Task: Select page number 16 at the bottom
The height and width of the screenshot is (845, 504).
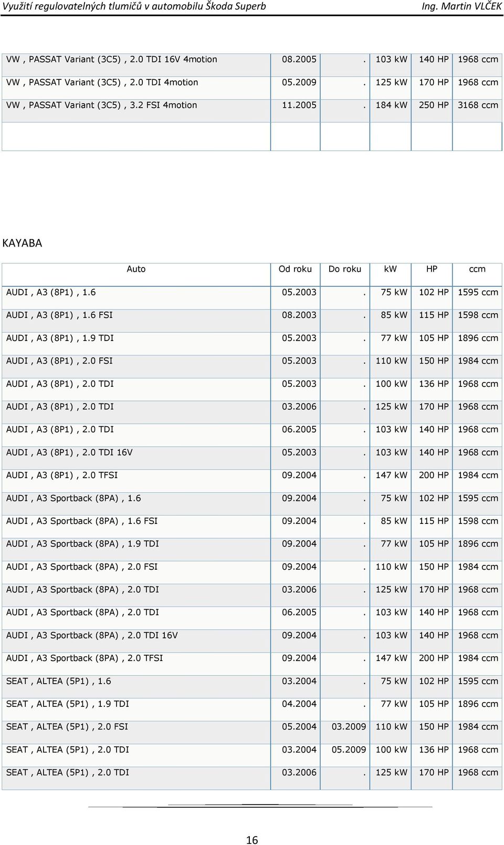Action: pos(252,840)
